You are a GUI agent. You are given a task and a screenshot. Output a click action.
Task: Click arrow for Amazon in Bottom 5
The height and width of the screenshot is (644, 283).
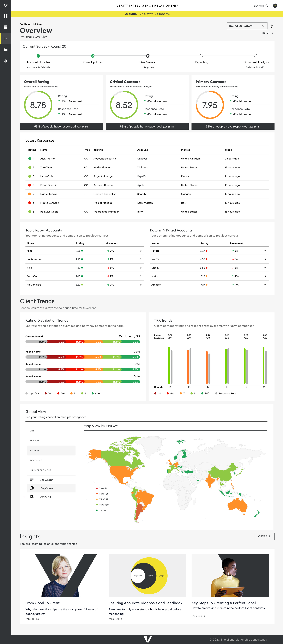(x=265, y=285)
